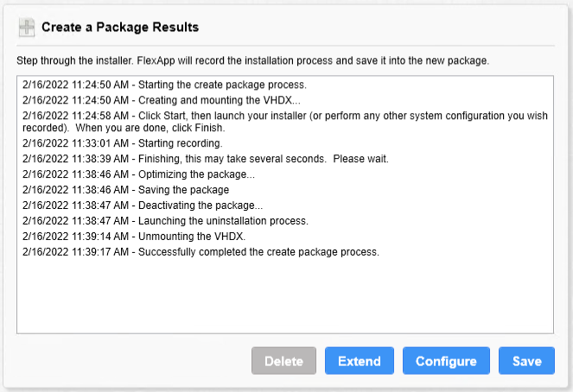Click the Finishing, this may take several seconds line
The image size is (573, 392).
206,159
